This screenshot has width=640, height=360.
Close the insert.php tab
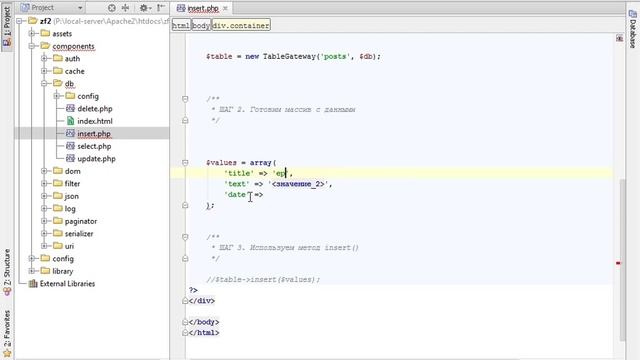click(x=225, y=8)
